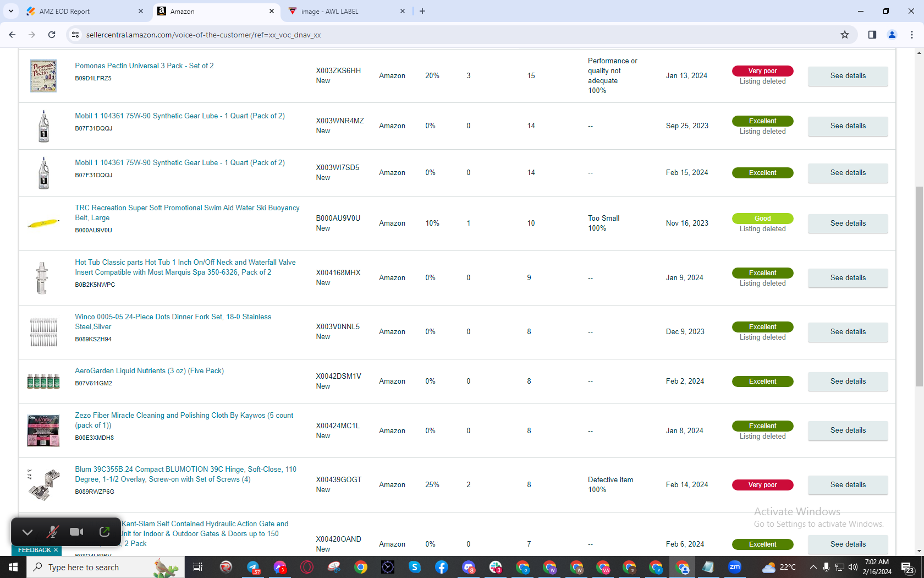This screenshot has height=578, width=924.
Task: Open Blum Compact BLUMOTION Hinge link
Action: [x=186, y=474]
